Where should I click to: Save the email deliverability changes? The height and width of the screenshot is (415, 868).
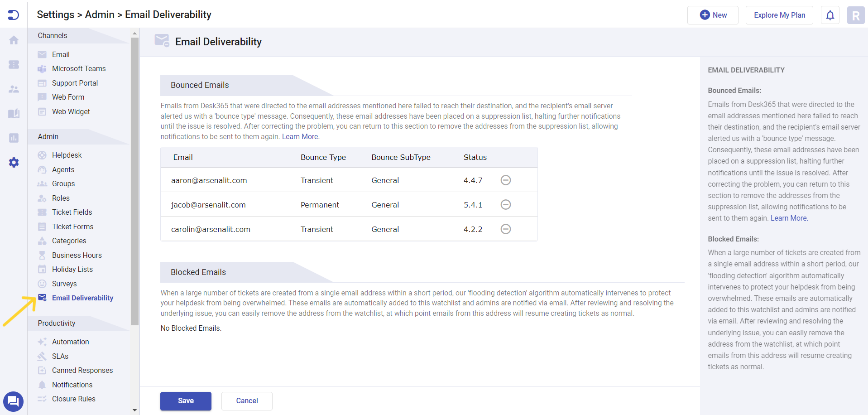(186, 401)
